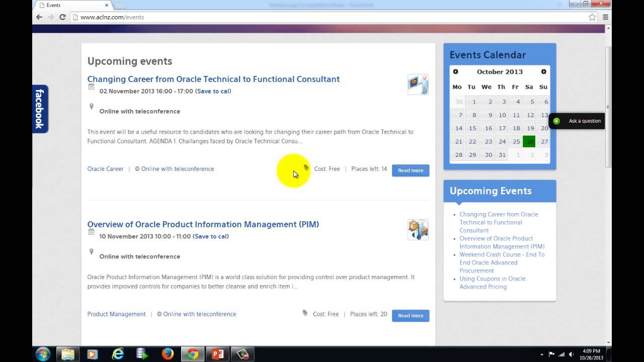This screenshot has width=644, height=362.
Task: Save 10 November event to calendar
Action: point(211,236)
